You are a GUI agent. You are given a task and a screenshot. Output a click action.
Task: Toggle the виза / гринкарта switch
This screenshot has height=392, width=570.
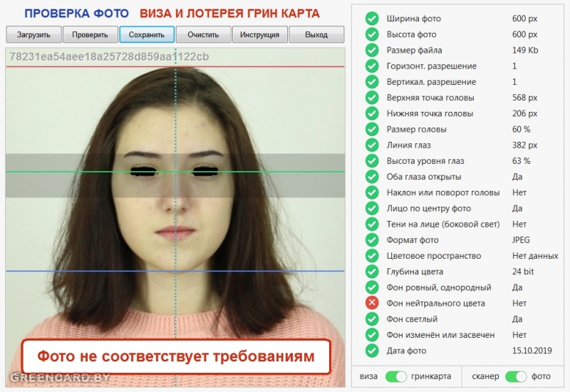[x=396, y=376]
